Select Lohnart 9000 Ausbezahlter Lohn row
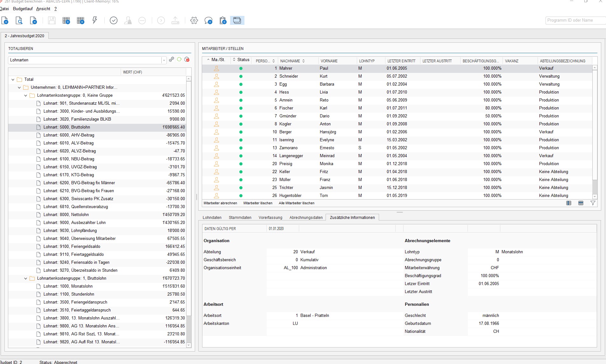606x364 pixels. [97, 223]
